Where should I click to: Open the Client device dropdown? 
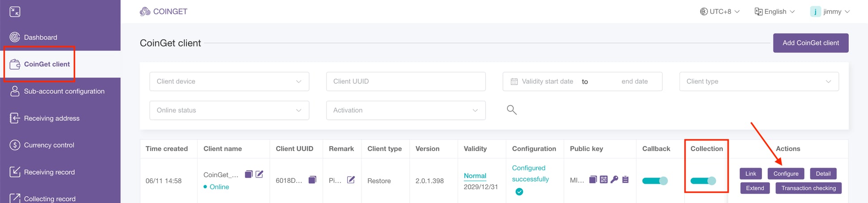229,81
